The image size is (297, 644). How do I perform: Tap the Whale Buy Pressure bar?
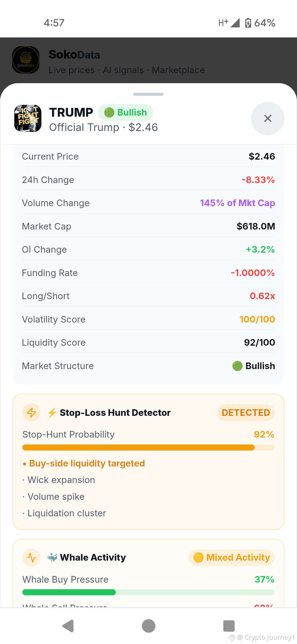[x=148, y=592]
